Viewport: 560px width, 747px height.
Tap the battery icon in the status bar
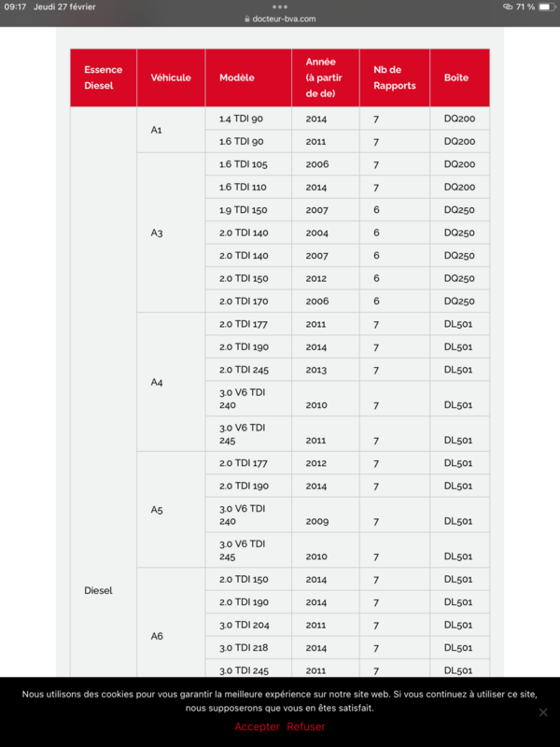(546, 7)
